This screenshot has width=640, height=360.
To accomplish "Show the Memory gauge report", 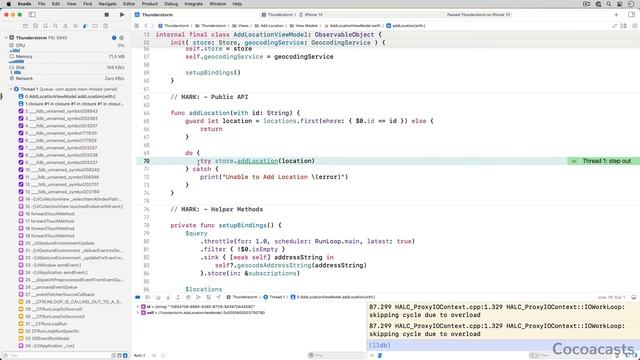I will pyautogui.click(x=67, y=58).
